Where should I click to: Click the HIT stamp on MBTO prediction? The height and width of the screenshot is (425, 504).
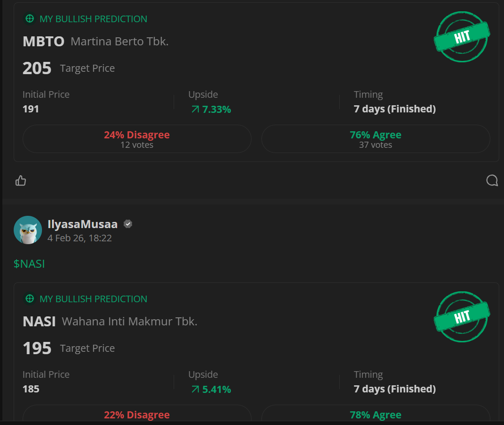pos(462,37)
